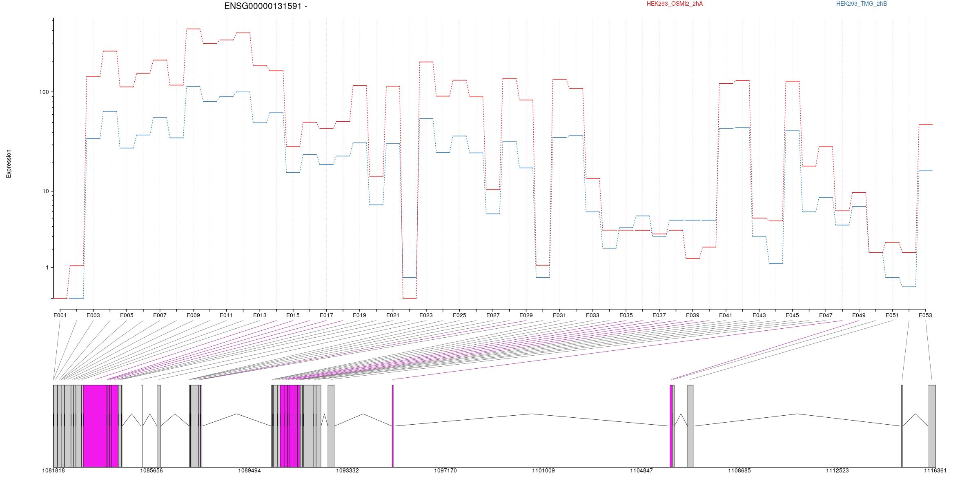Screen dimensions: 980x490
Task: Click exon label E033
Action: tap(592, 315)
